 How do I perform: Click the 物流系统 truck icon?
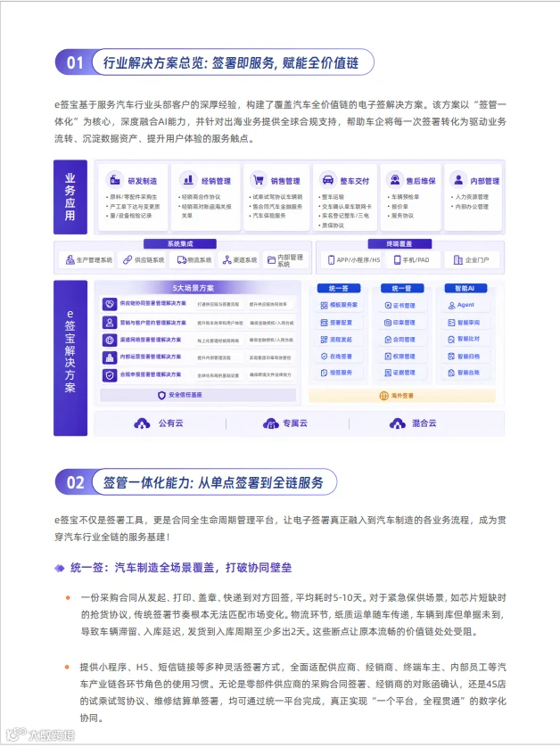(x=182, y=259)
